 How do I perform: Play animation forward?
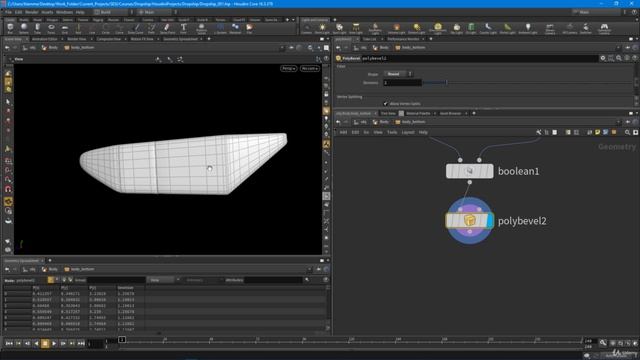[x=54, y=344]
